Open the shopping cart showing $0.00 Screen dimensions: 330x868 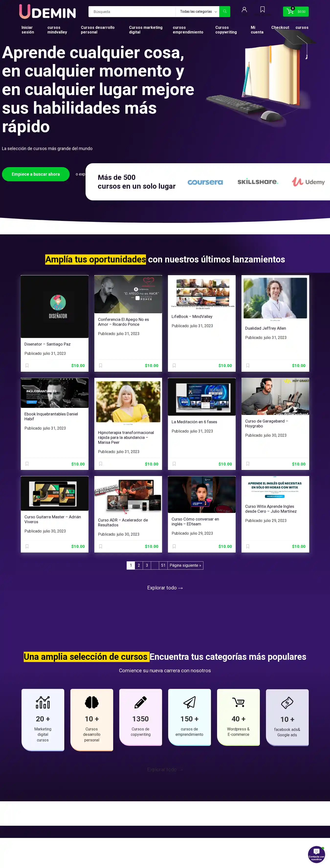[x=296, y=11]
